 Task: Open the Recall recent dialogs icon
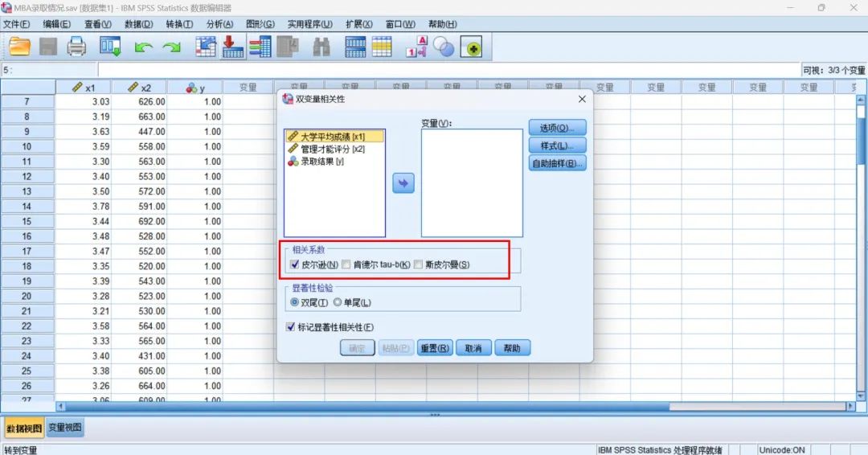(110, 47)
